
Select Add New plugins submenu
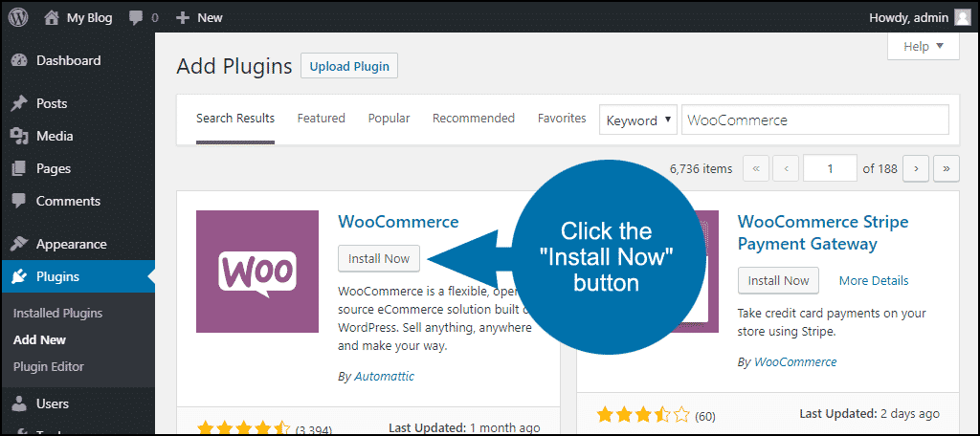(39, 340)
